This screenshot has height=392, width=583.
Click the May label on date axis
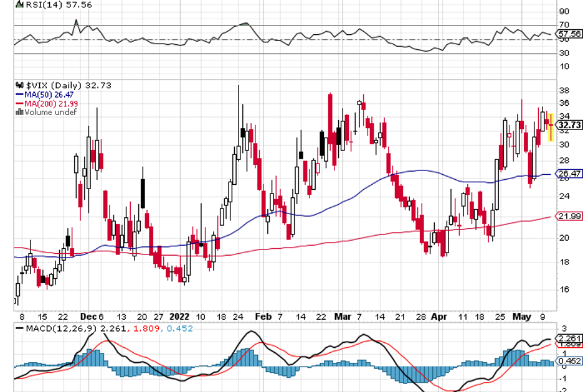[522, 316]
